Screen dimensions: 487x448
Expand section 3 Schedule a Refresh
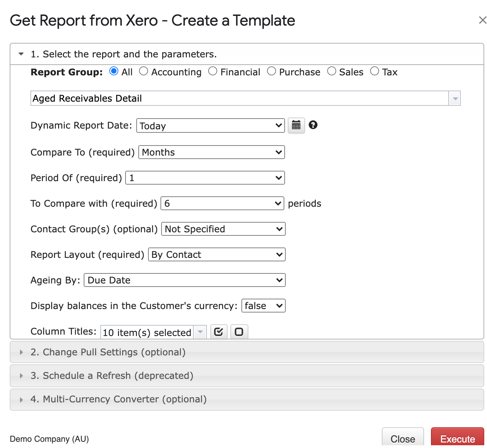point(247,375)
